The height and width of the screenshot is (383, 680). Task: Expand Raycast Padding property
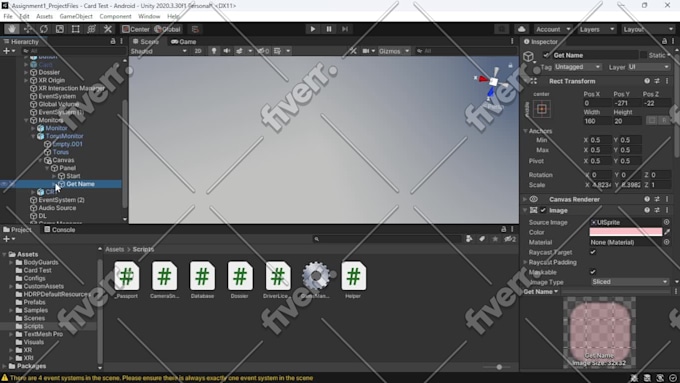click(526, 262)
